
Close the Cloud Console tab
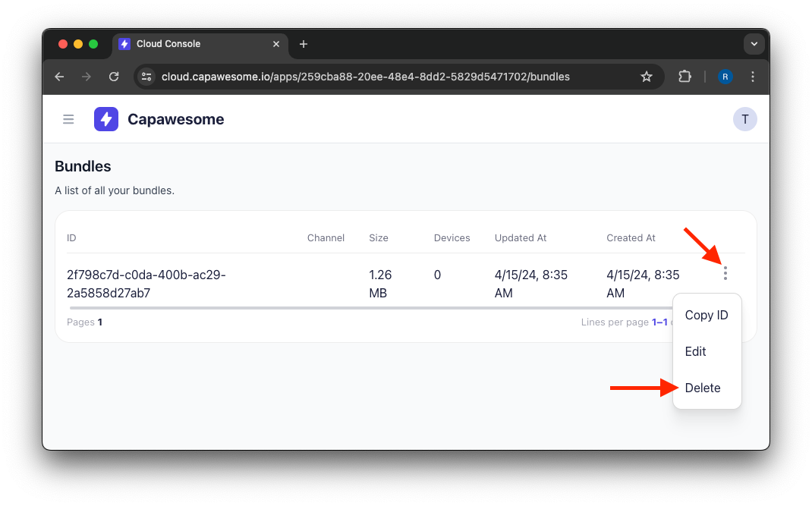[x=276, y=44]
